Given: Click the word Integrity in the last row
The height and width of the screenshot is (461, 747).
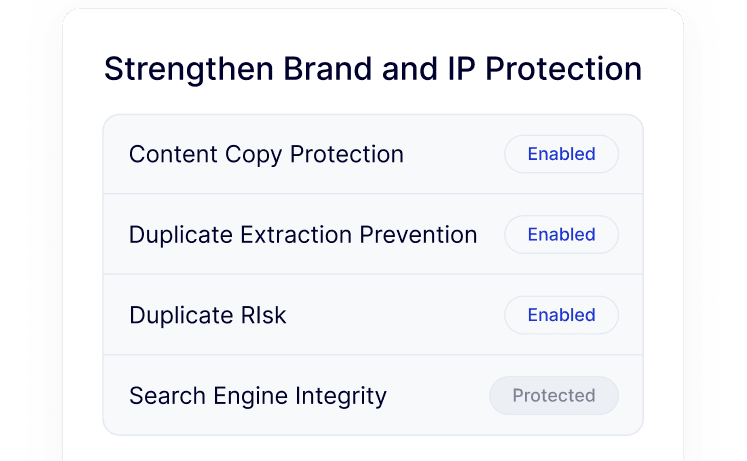Looking at the screenshot, I should point(341,396).
